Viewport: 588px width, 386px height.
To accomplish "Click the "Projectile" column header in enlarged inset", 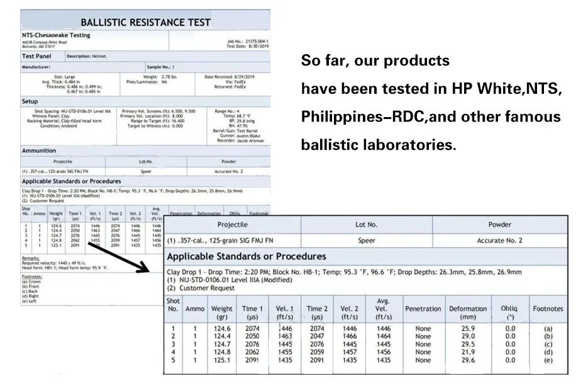I will 232,225.
